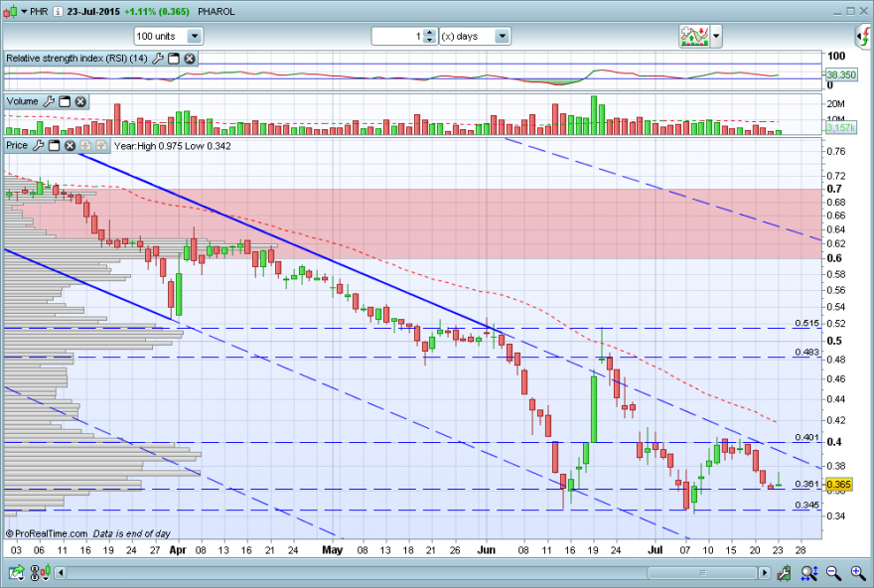Zoom in the chart
The height and width of the screenshot is (588, 874).
coord(858,572)
